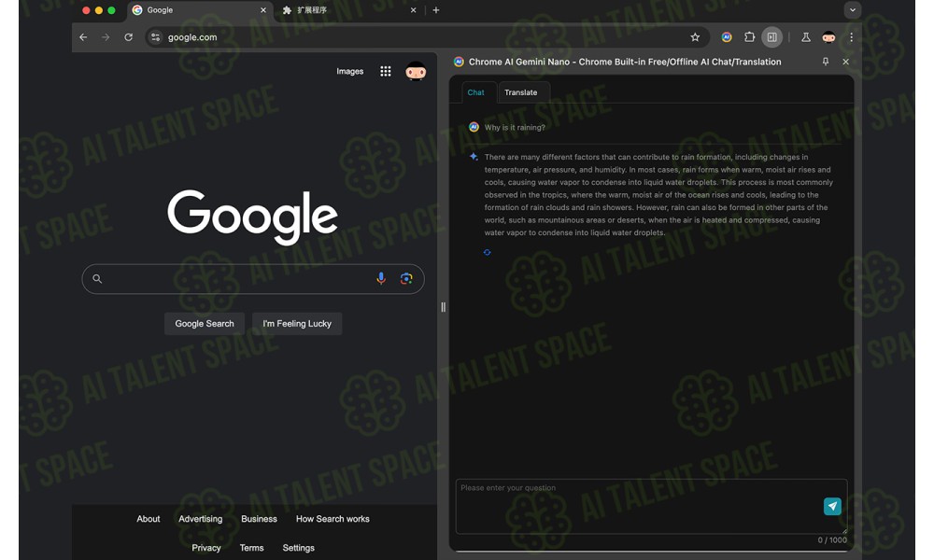
Task: Open the Google apps grid icon
Action: (x=386, y=72)
